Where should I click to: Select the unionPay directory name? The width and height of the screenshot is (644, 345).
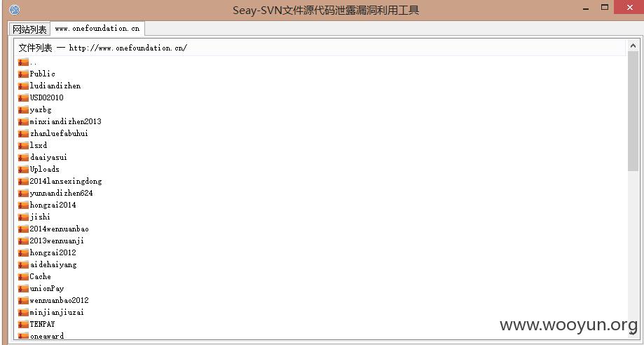coord(47,288)
